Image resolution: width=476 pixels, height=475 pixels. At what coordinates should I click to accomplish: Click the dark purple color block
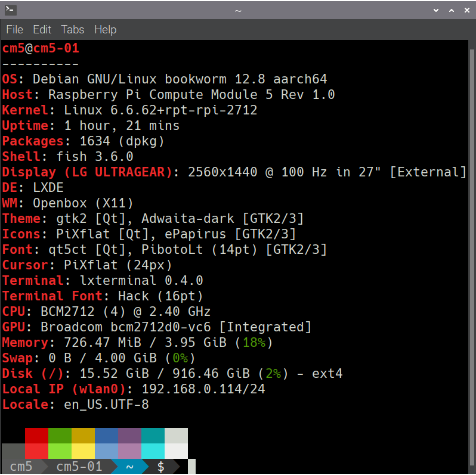[129, 436]
